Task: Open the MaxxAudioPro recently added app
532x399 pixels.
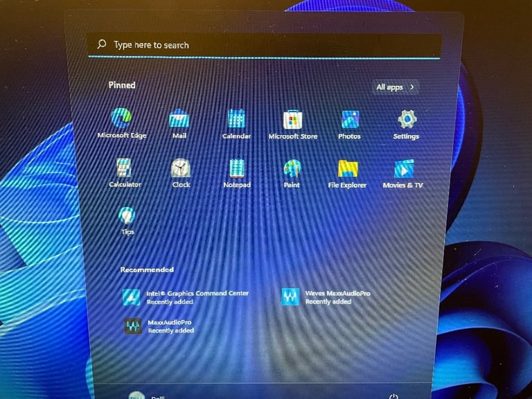Action: pos(159,326)
